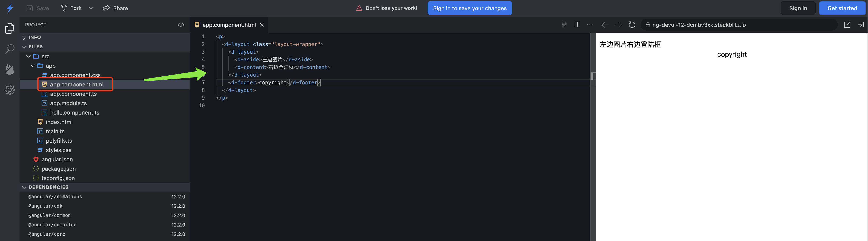This screenshot has height=241, width=868.
Task: Select @angular/animations dependency
Action: [x=105, y=197]
